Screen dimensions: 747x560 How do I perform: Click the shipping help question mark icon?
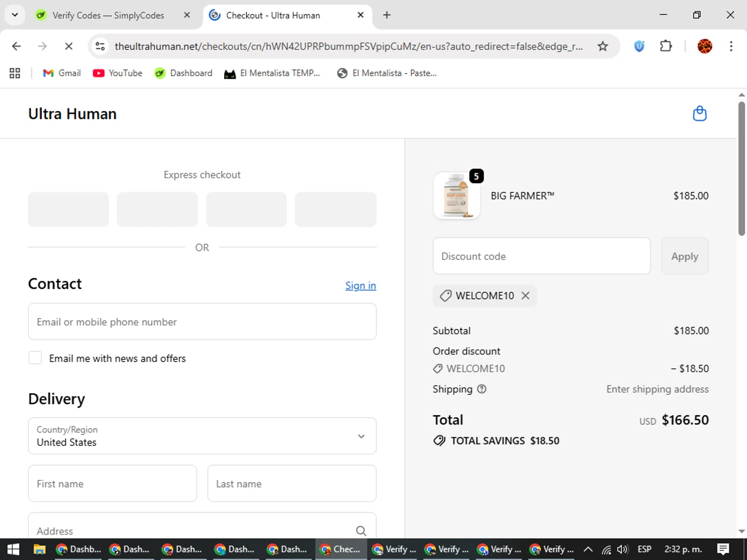pos(482,389)
